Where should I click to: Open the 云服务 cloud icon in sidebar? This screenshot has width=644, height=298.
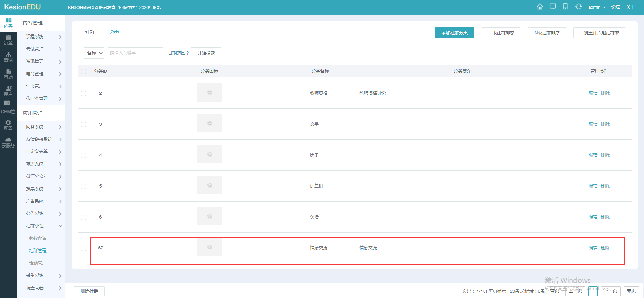point(8,142)
